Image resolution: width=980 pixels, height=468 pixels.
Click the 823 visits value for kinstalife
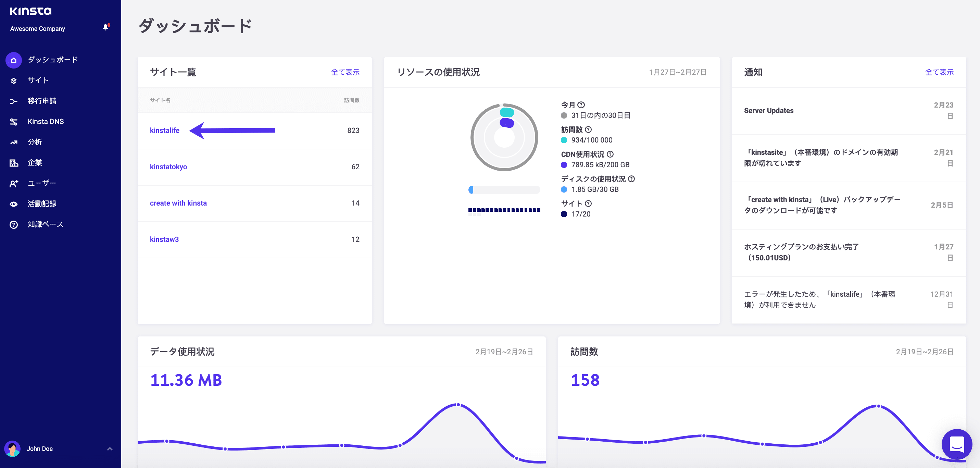click(353, 131)
